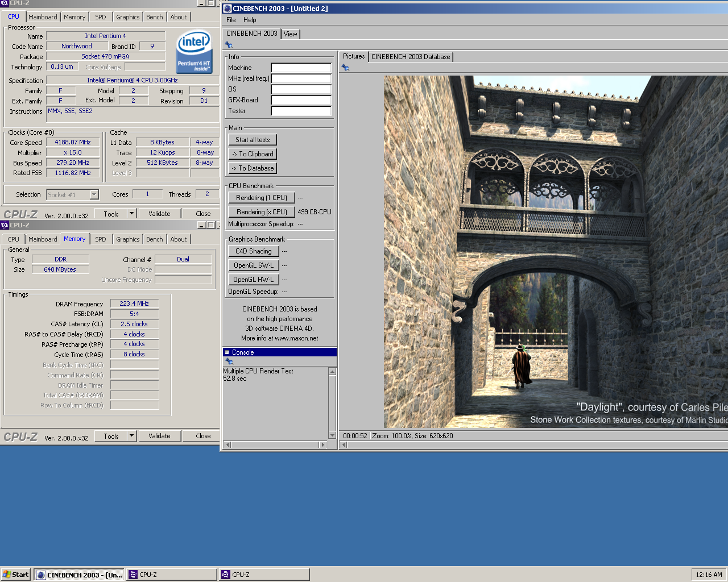Run the Rendering (1 CPU) benchmark
The image size is (728, 582).
[262, 198]
